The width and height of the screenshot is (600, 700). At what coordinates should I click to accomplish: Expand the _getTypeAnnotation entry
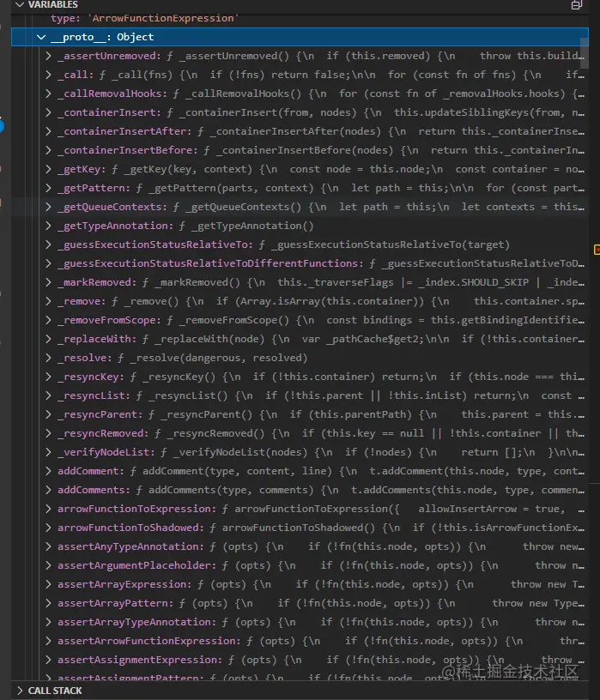tap(48, 226)
